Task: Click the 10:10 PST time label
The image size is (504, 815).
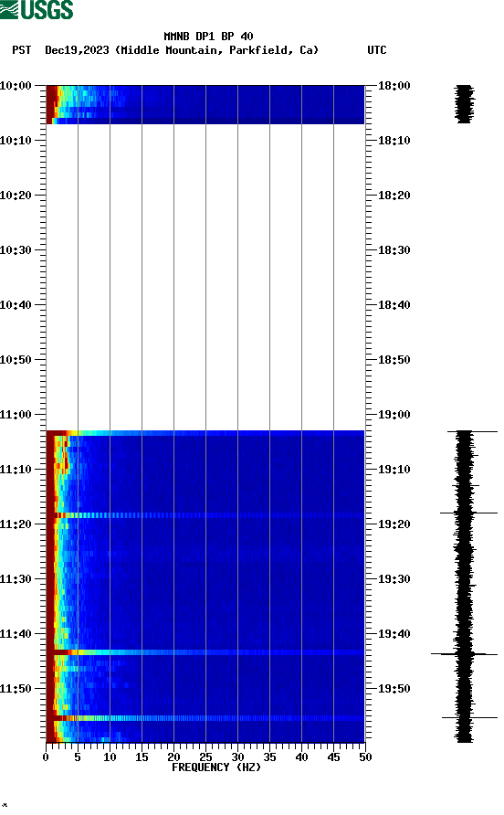Action: pos(16,141)
